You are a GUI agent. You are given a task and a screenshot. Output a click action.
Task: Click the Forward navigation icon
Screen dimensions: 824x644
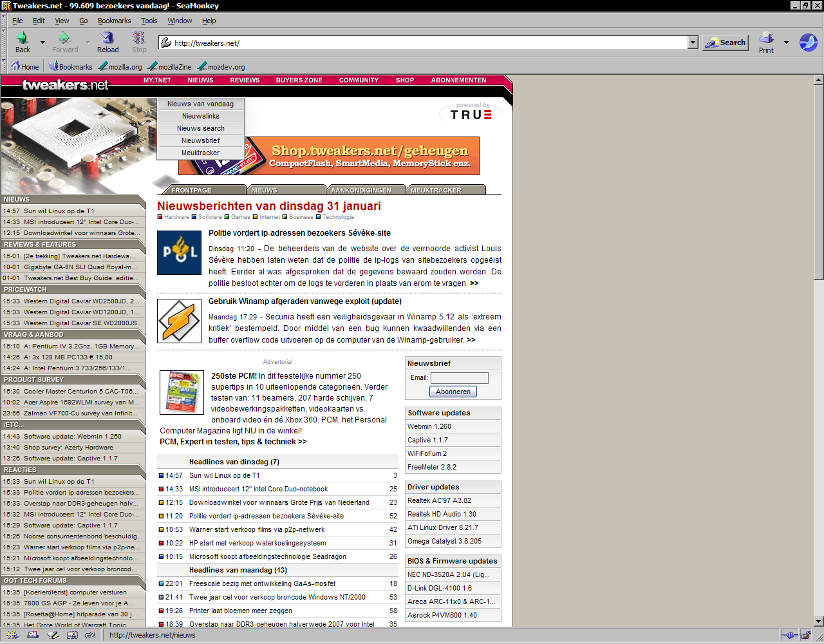pos(64,38)
